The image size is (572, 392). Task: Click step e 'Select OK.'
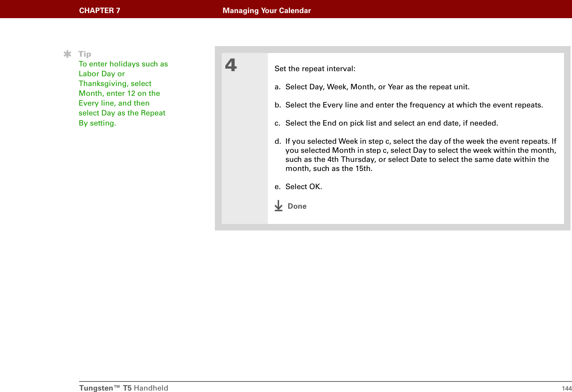pyautogui.click(x=298, y=187)
